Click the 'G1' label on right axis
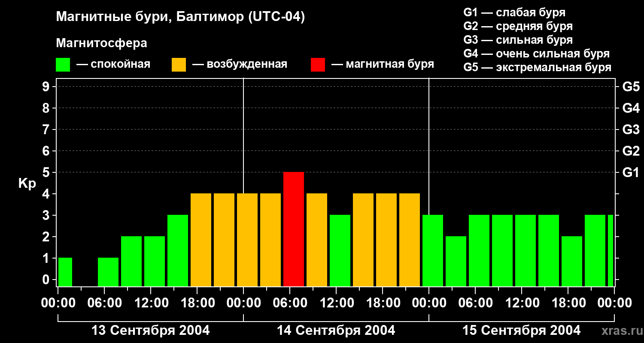 (631, 172)
